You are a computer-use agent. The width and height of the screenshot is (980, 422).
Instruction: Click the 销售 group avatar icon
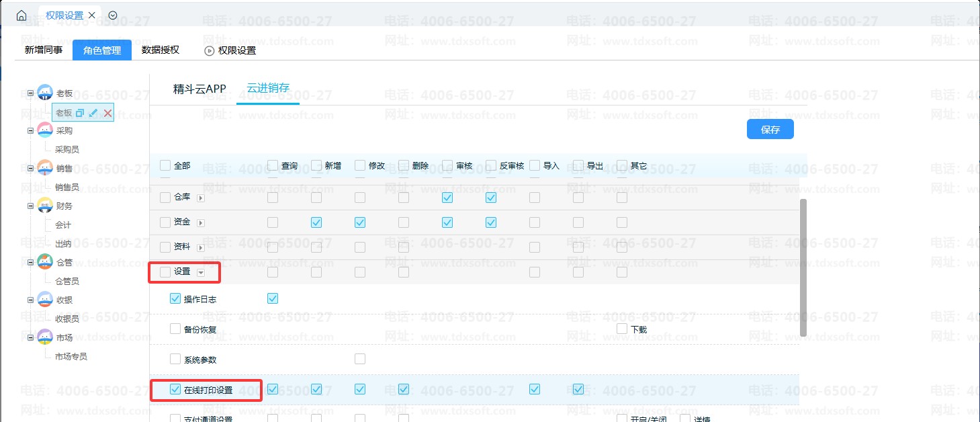[x=45, y=168]
